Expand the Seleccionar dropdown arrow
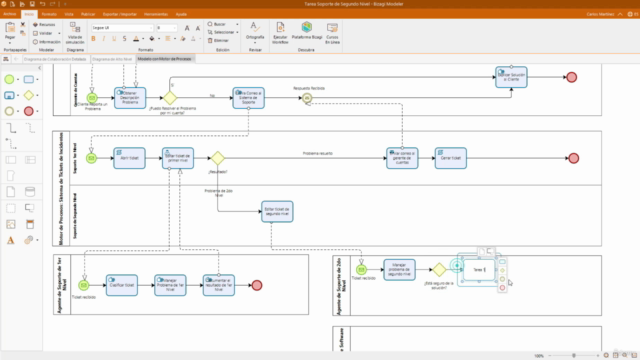Screen dimensions: 640x360 pyautogui.click(x=237, y=32)
